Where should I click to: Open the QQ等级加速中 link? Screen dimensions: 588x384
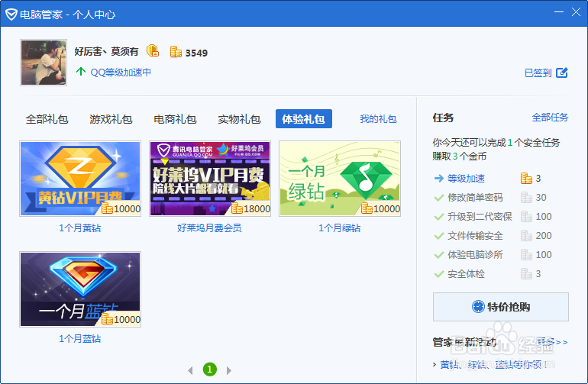pyautogui.click(x=121, y=72)
